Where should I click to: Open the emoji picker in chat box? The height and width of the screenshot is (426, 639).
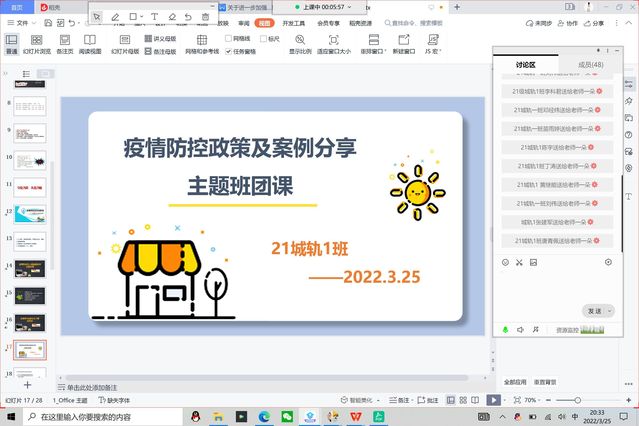[x=506, y=262]
